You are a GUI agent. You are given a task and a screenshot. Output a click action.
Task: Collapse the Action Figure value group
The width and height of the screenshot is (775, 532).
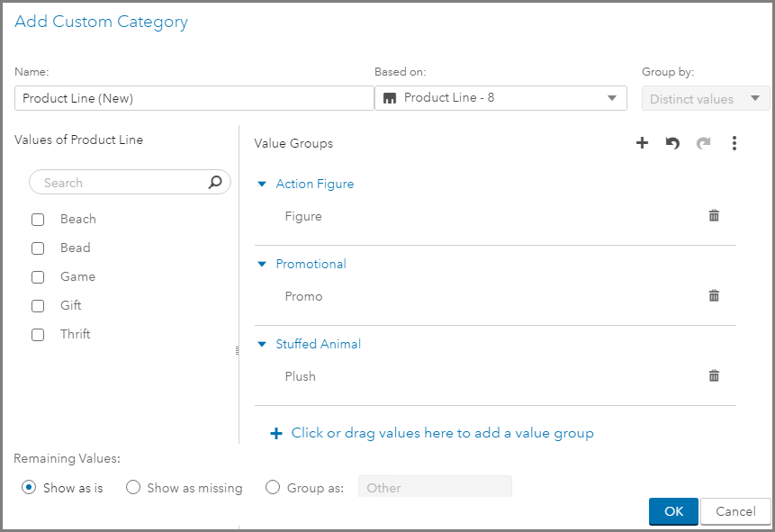(262, 185)
